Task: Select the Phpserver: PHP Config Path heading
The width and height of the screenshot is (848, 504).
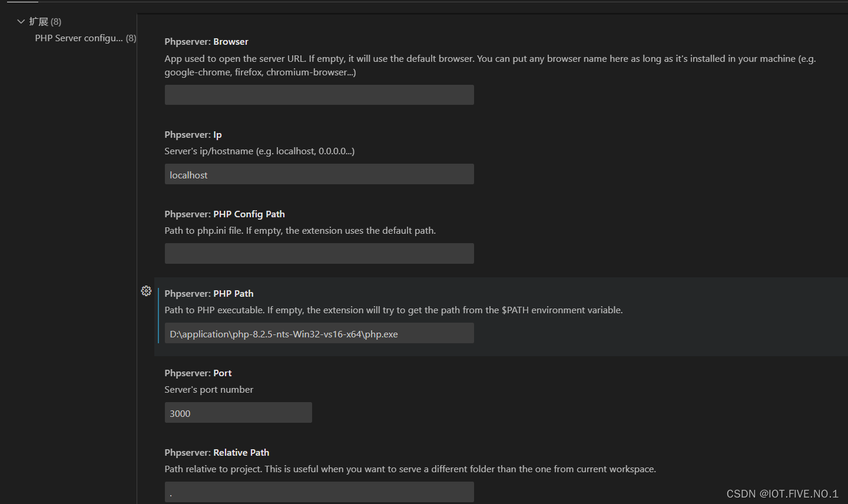Action: [x=224, y=214]
